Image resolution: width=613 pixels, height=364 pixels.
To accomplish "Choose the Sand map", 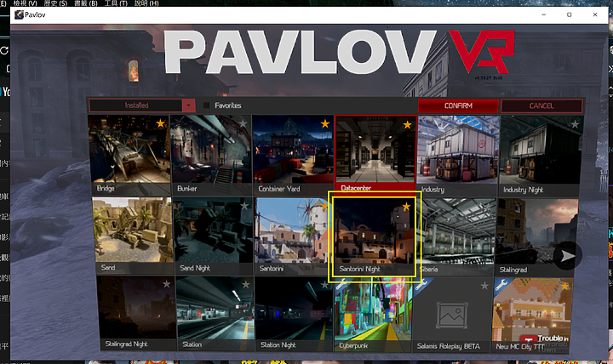I will pyautogui.click(x=133, y=236).
